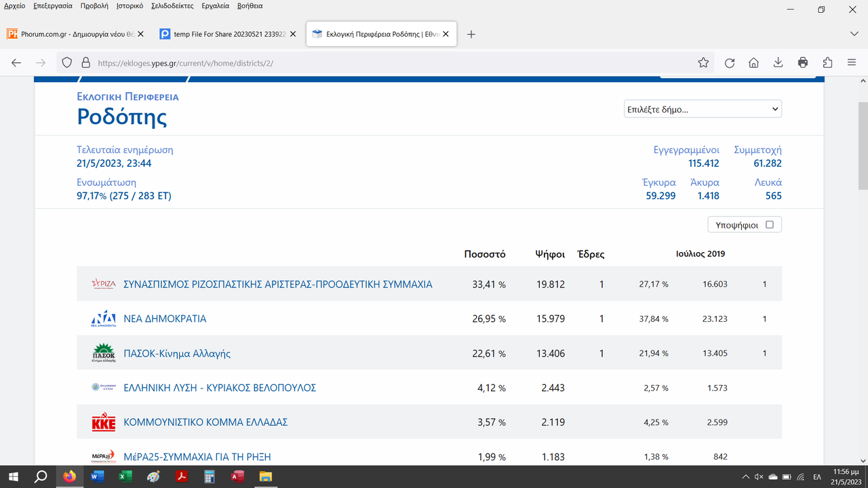
Task: Click the KKE party logo
Action: tap(104, 422)
